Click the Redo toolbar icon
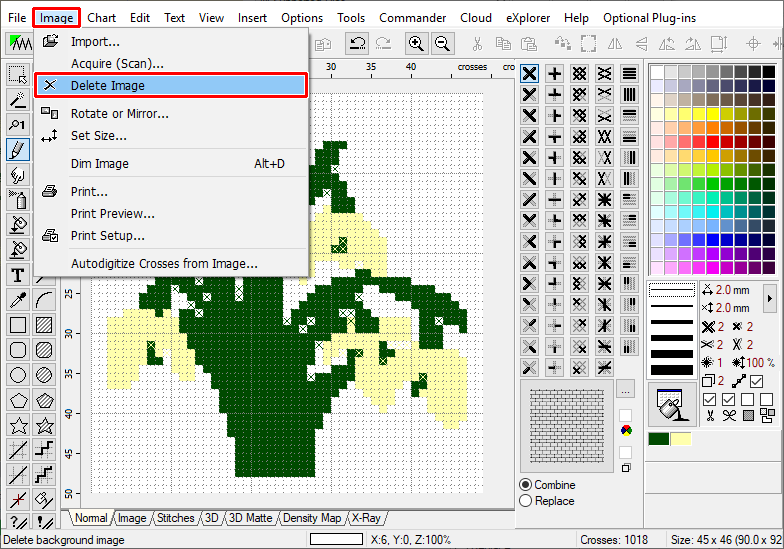This screenshot has width=784, height=549. [384, 44]
